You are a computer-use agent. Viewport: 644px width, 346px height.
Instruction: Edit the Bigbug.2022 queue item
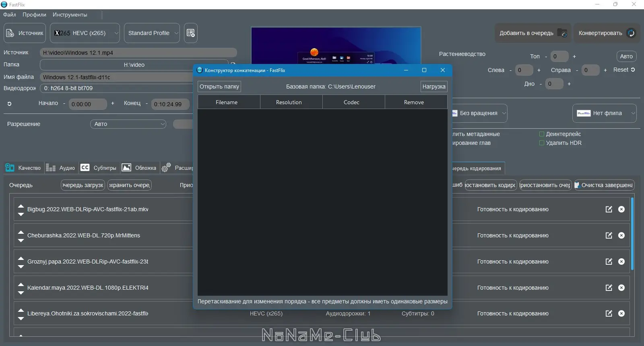tap(609, 209)
